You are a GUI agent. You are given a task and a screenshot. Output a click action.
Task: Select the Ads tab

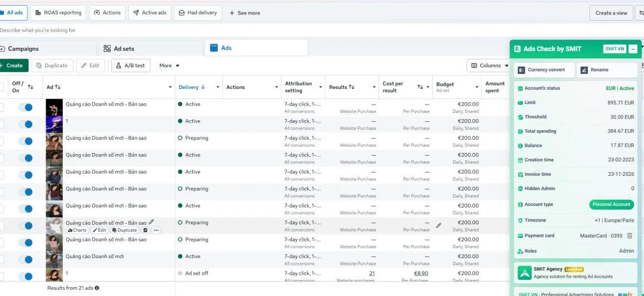click(256, 48)
